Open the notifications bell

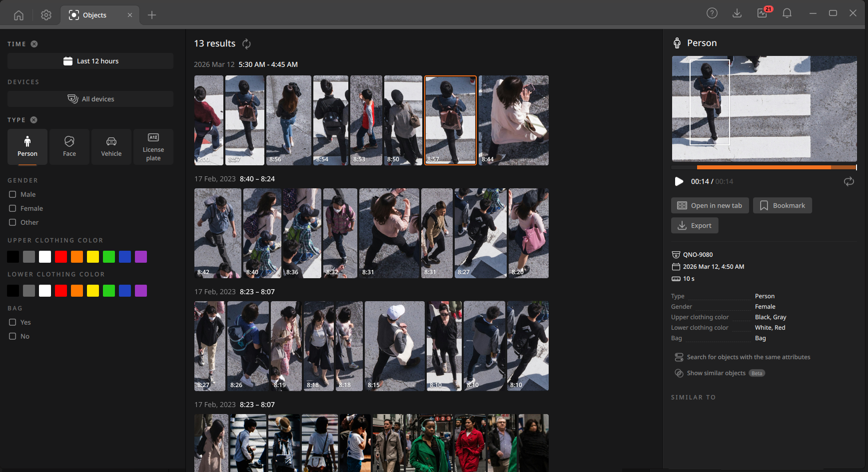787,13
